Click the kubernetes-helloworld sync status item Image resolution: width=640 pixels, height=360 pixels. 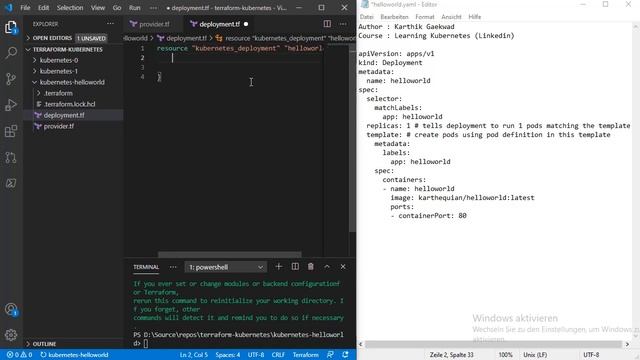74,355
